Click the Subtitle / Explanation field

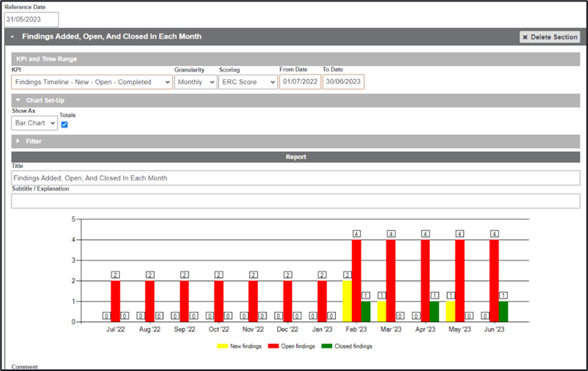coord(295,201)
